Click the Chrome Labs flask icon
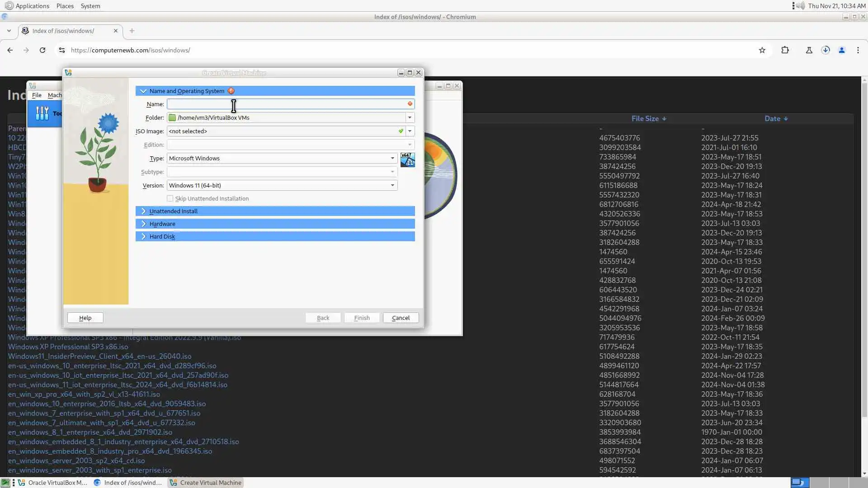Screen dimensions: 868x488 click(809, 50)
